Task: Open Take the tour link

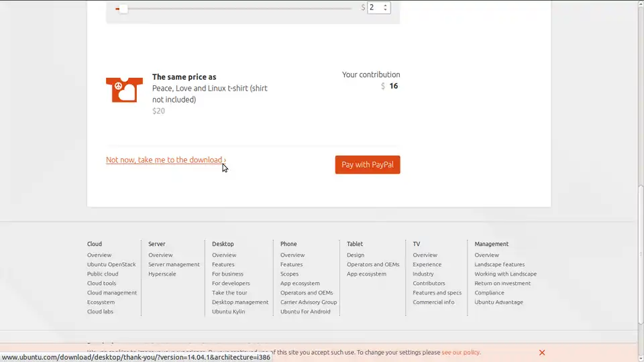Action: 229,293
